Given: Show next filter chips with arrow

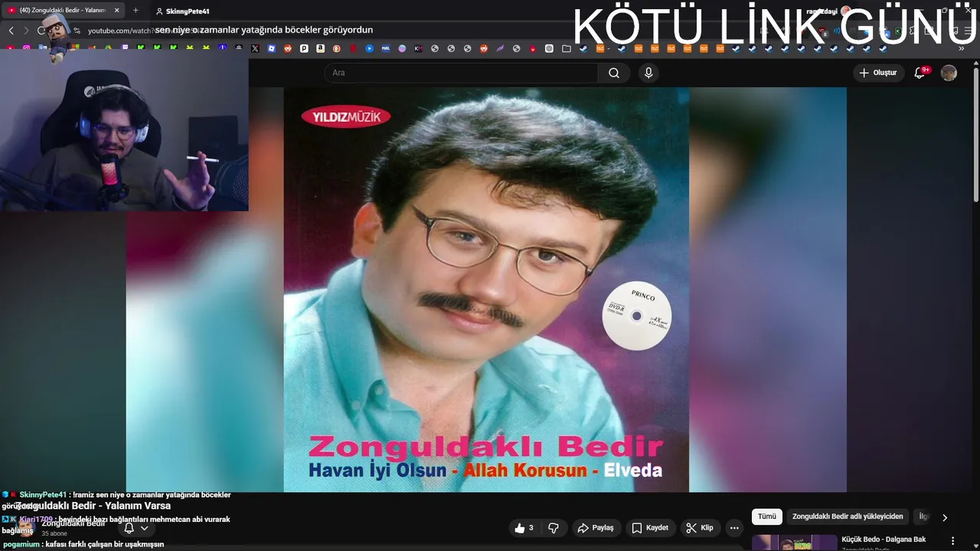Looking at the screenshot, I should pyautogui.click(x=944, y=517).
